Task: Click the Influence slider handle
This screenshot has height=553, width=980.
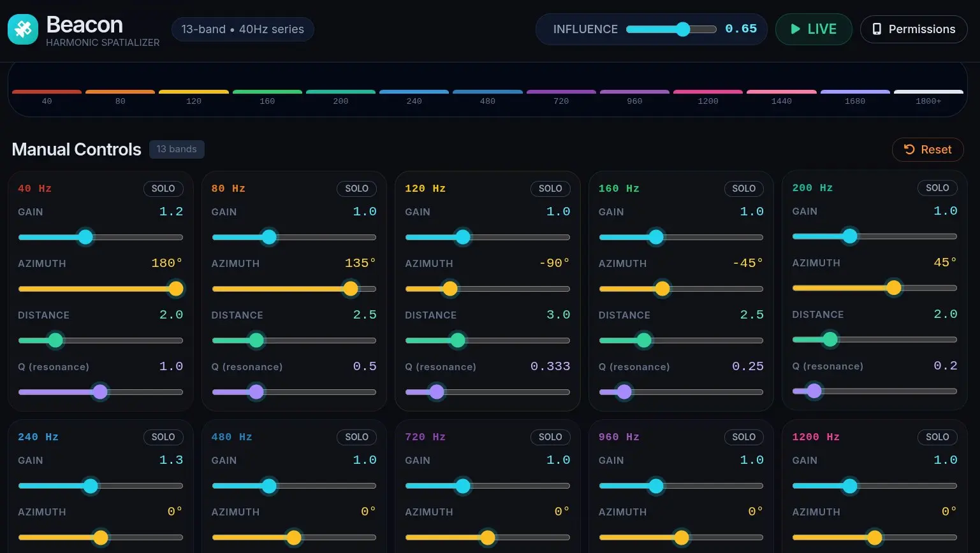Action: click(x=683, y=29)
